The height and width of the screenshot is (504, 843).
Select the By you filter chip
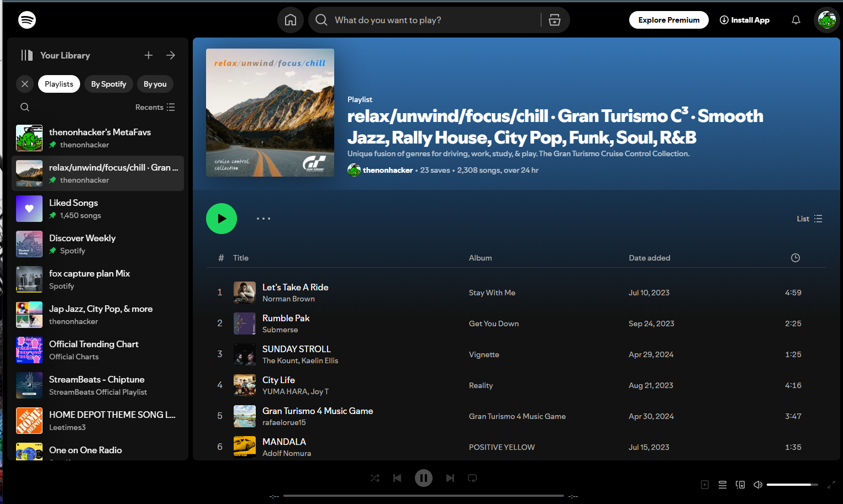point(155,84)
